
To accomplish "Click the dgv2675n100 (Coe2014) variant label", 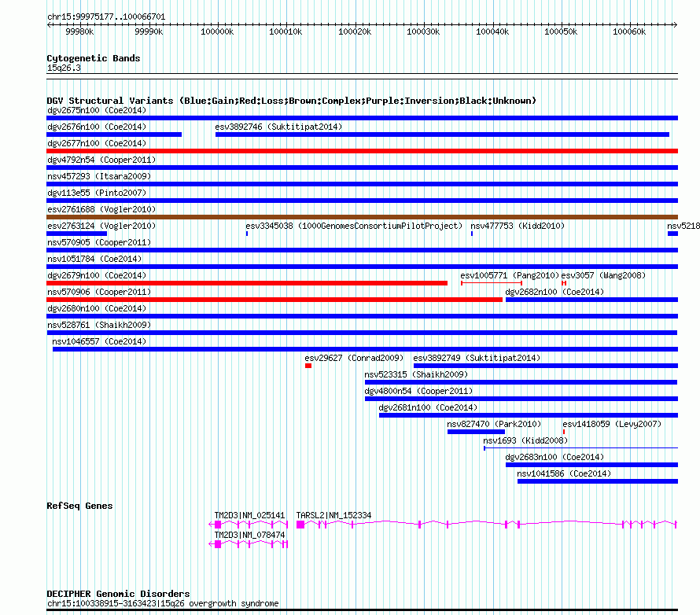I will pyautogui.click(x=97, y=110).
